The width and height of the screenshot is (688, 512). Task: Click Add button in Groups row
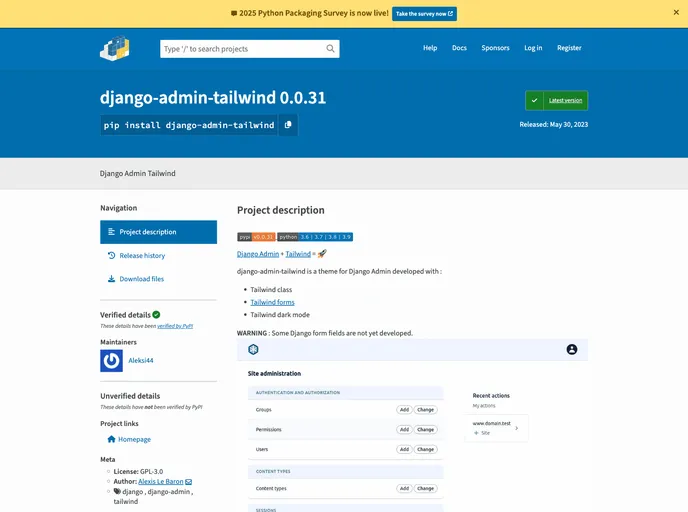(404, 410)
